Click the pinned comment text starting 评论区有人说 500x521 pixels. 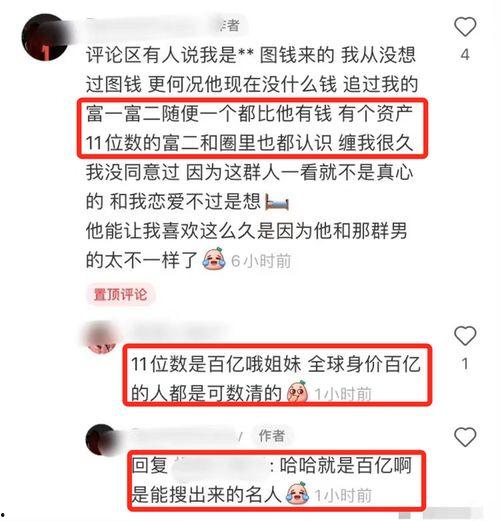(251, 158)
